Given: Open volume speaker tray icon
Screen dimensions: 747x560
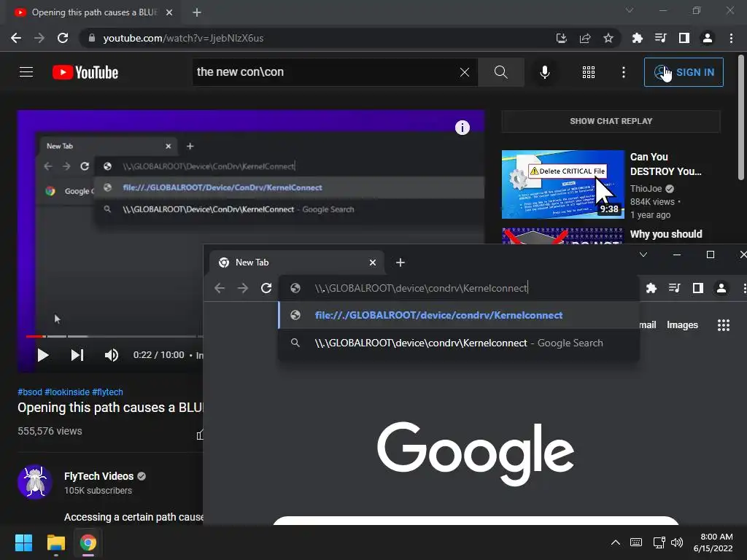Looking at the screenshot, I should (x=677, y=542).
